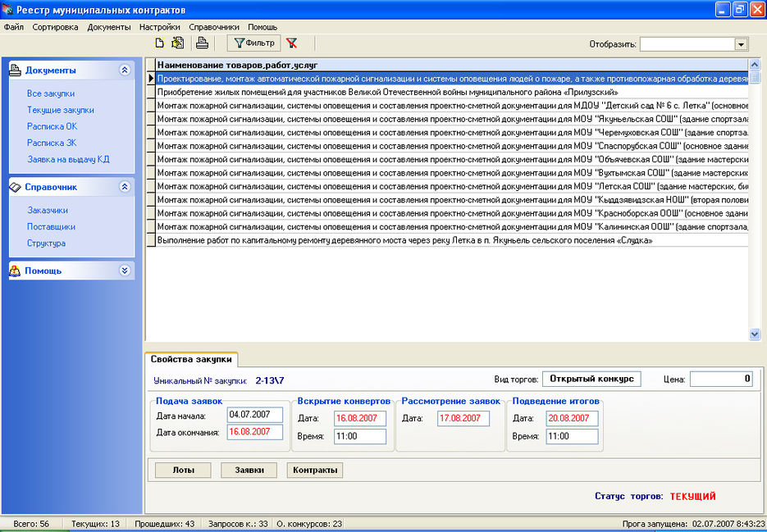This screenshot has width=767, height=532.
Task: Open the Лоты button
Action: coord(183,470)
